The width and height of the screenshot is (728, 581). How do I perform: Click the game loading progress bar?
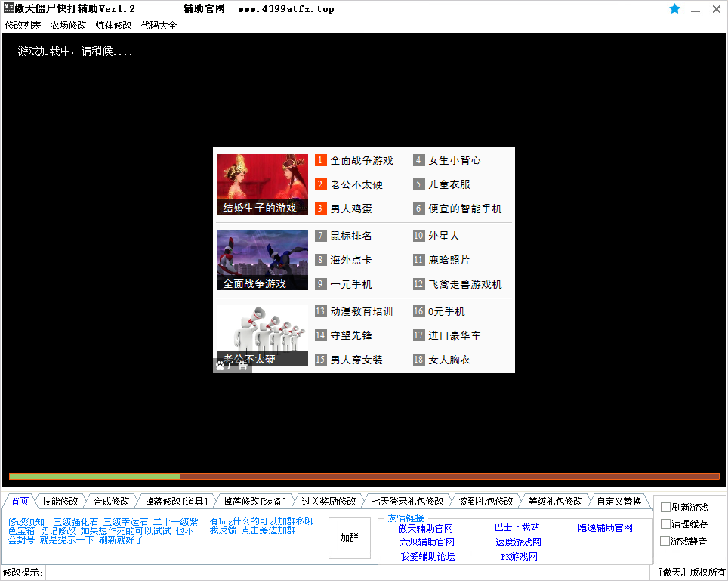(x=364, y=476)
